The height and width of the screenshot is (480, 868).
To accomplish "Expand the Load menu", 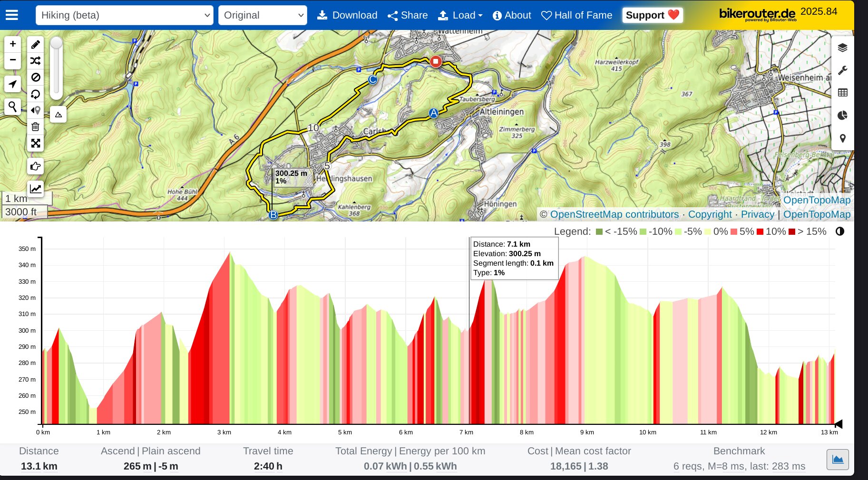I will (460, 15).
